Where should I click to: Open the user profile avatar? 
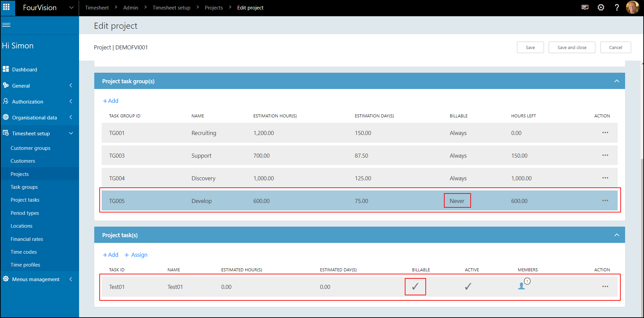(x=633, y=7)
